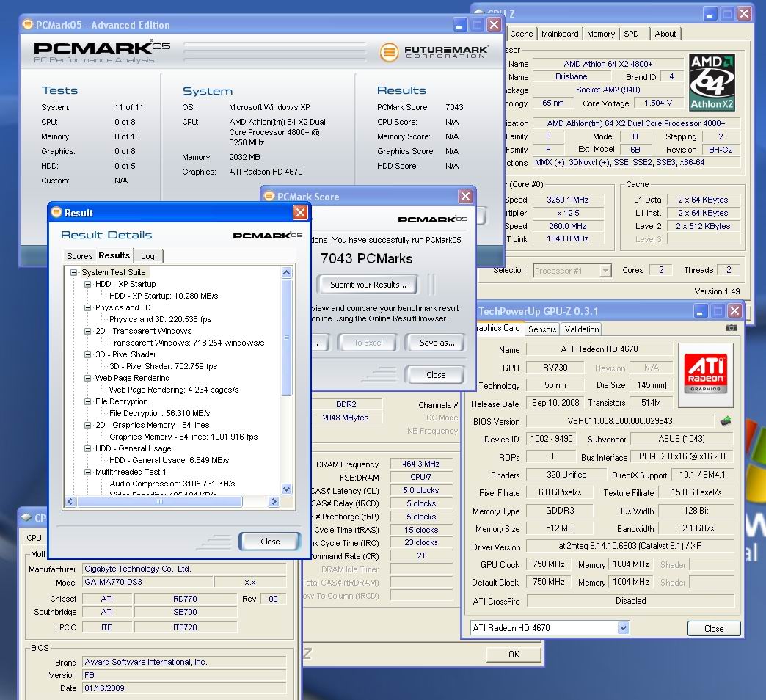Click the horizontal scrollbar left arrow in results
Viewport: 766px width, 700px height.
[70, 501]
